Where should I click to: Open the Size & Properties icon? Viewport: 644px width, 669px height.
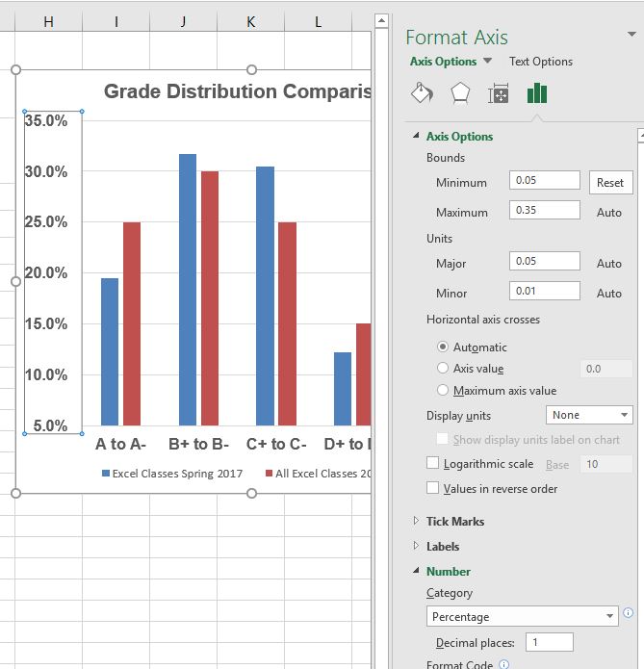click(498, 93)
